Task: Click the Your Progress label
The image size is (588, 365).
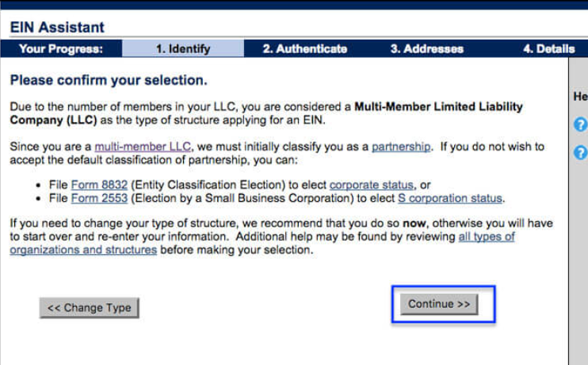Action: (61, 49)
